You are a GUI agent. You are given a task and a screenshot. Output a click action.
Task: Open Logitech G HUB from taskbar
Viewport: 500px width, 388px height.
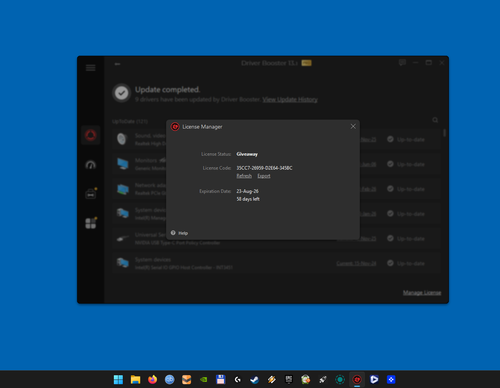click(238, 379)
